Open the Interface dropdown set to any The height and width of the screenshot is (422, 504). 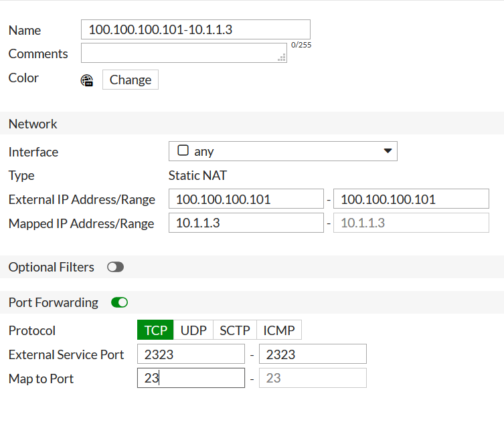(x=283, y=151)
